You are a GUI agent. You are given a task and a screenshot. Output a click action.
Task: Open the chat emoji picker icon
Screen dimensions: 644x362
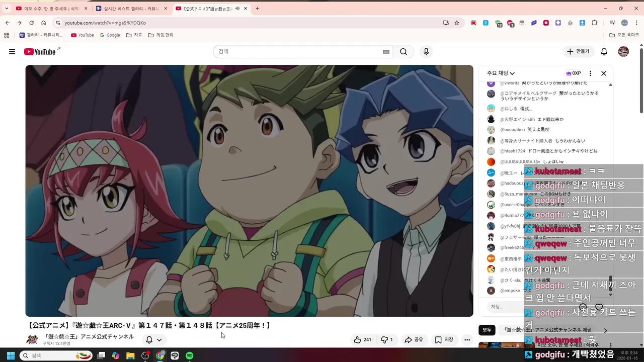(x=583, y=307)
